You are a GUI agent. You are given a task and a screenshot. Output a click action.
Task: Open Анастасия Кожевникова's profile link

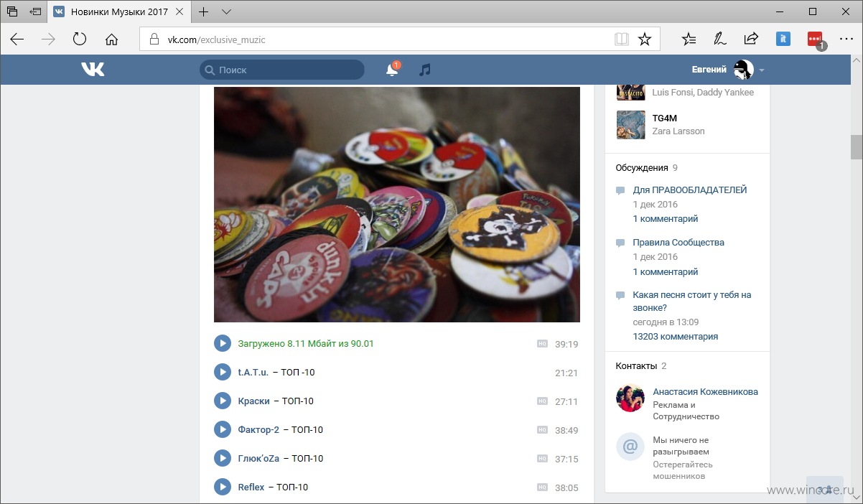[705, 392]
